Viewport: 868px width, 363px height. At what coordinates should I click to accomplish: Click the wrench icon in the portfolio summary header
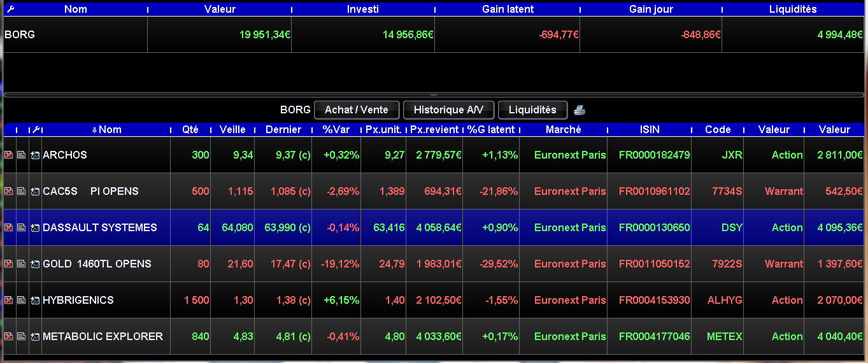[10, 9]
